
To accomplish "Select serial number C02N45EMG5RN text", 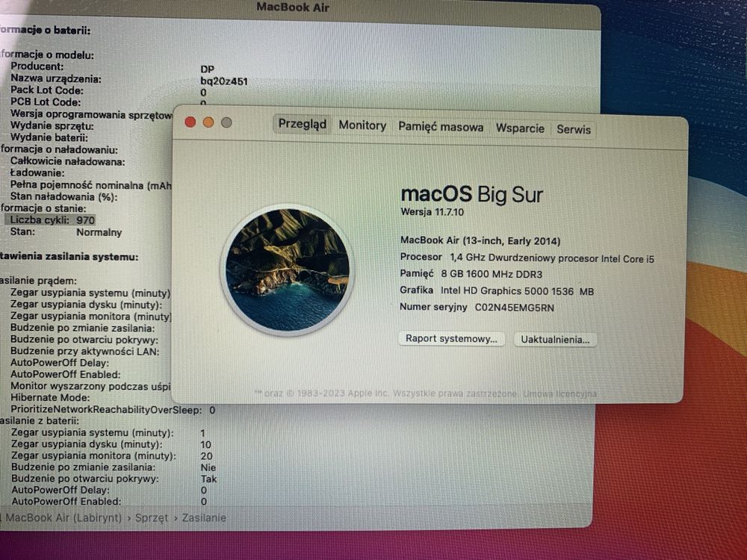I will (x=515, y=308).
